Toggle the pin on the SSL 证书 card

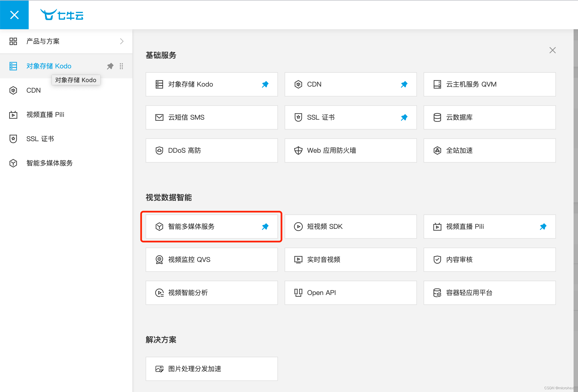(404, 117)
